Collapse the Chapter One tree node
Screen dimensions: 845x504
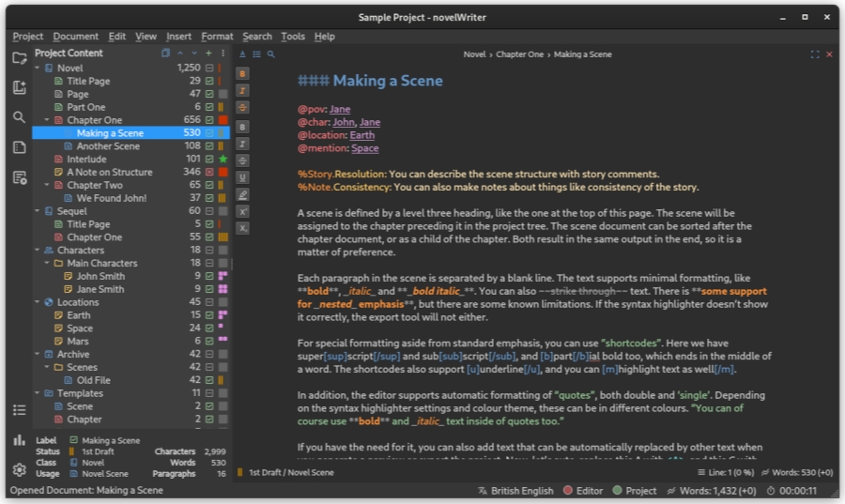pyautogui.click(x=48, y=120)
